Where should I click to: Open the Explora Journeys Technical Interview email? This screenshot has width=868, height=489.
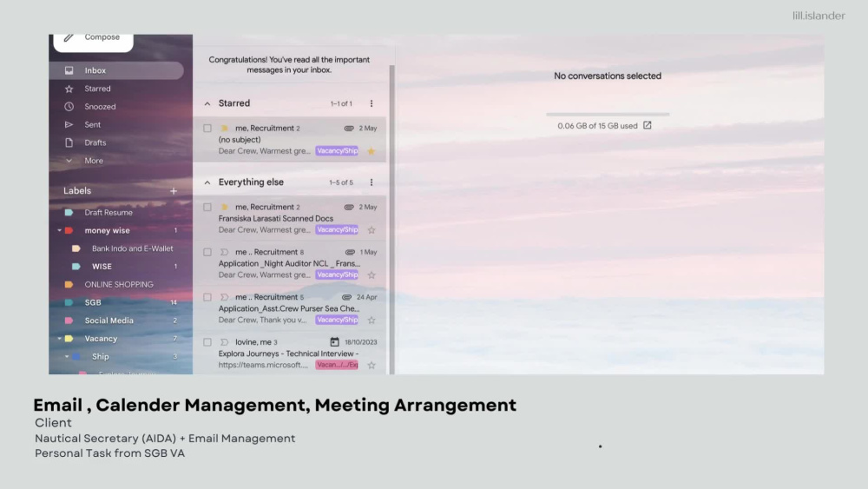point(290,354)
